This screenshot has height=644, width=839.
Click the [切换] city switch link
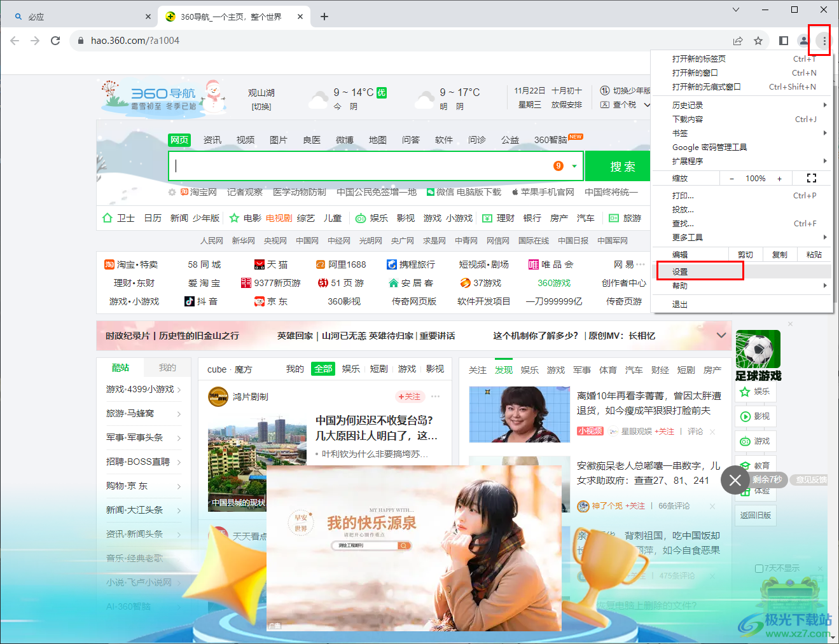[261, 106]
